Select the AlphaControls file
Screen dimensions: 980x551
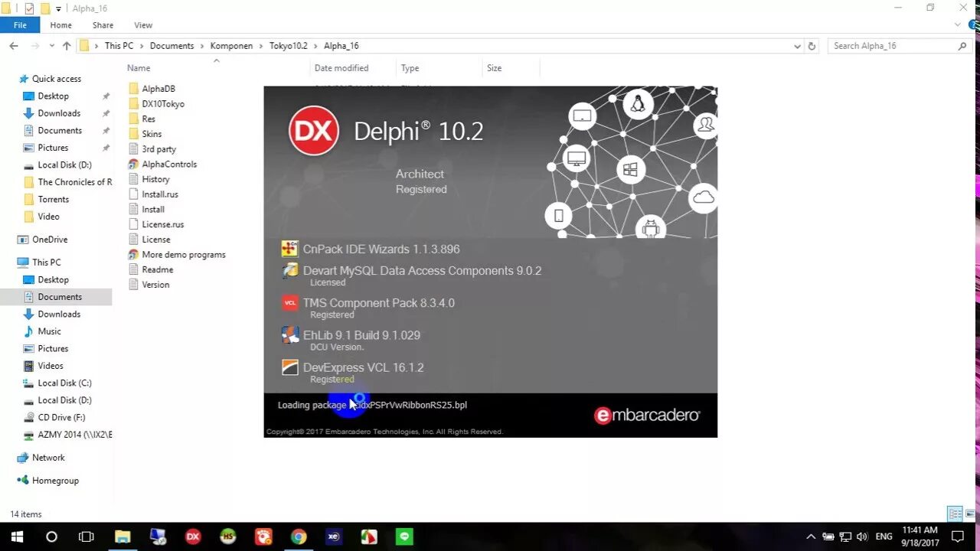[169, 165]
